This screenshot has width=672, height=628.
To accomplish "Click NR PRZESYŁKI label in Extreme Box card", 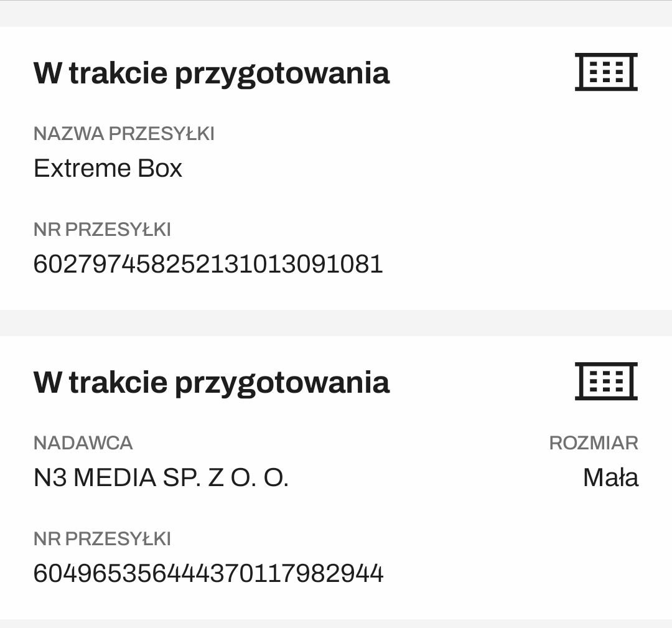I will coord(102,230).
